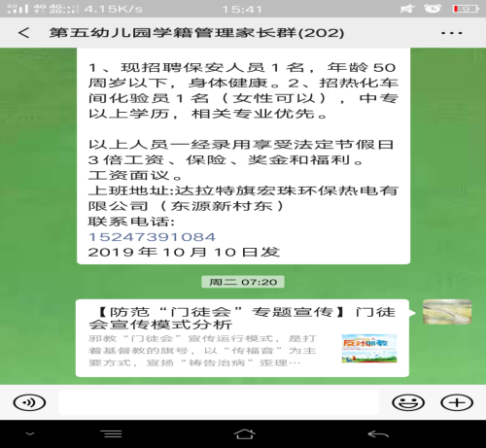Image resolution: width=486 pixels, height=448 pixels.
Task: Tap the message text input field
Action: click(219, 402)
